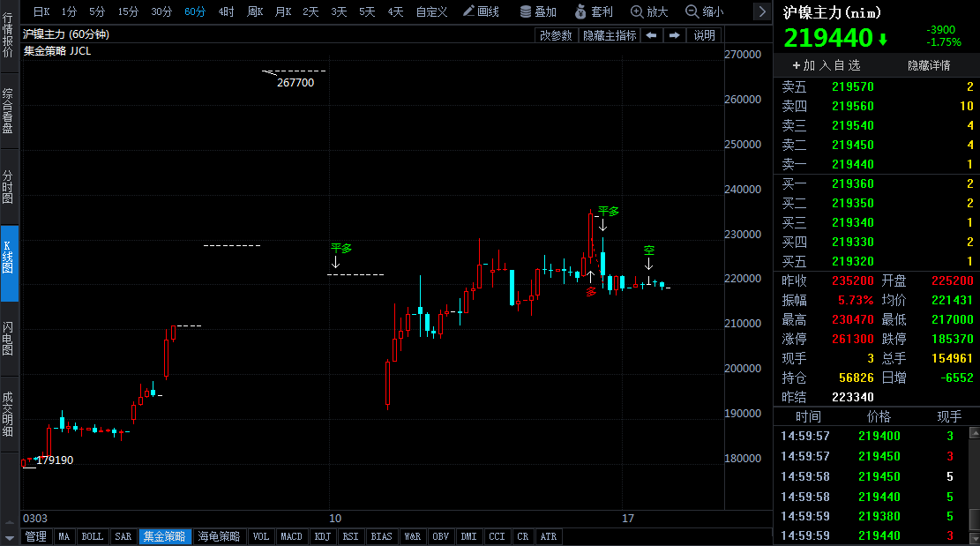Collapse left sidebar bottom arrow
This screenshot has width=980, height=546.
[10, 538]
